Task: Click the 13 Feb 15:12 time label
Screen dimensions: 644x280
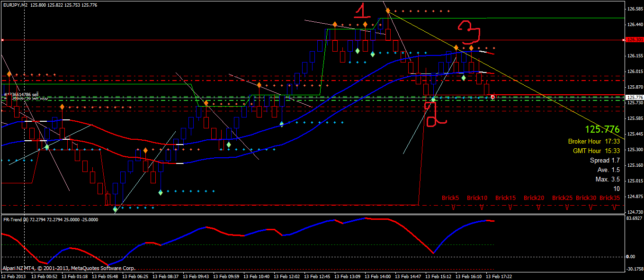Action: coord(439,276)
